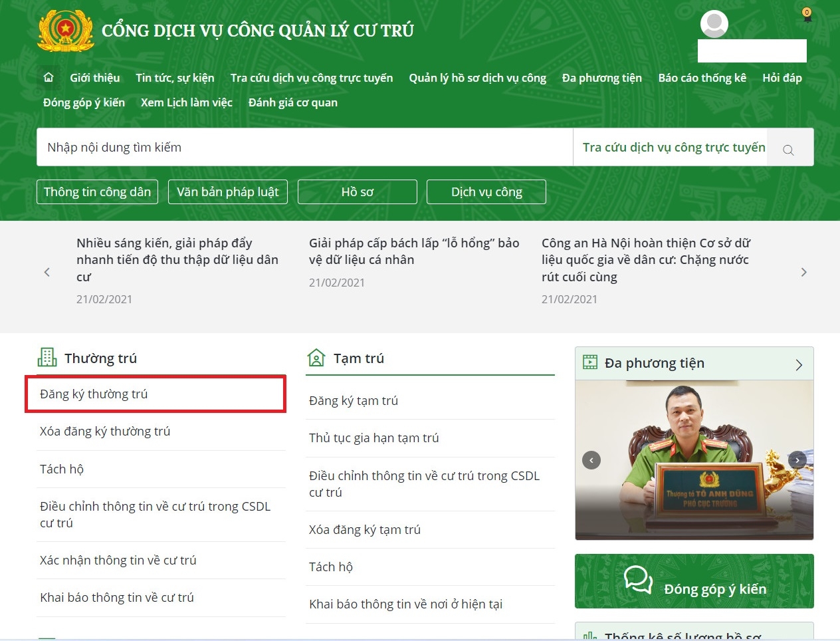Select the Văn bản pháp luật filter
The width and height of the screenshot is (840, 641).
pos(227,192)
